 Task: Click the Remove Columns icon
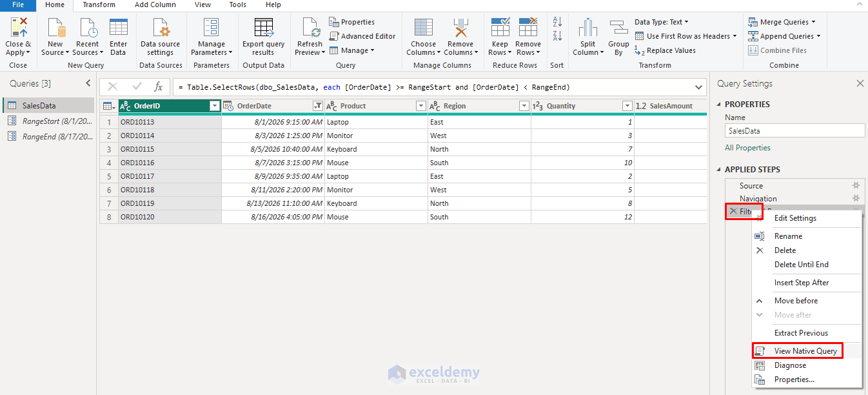coord(460,28)
